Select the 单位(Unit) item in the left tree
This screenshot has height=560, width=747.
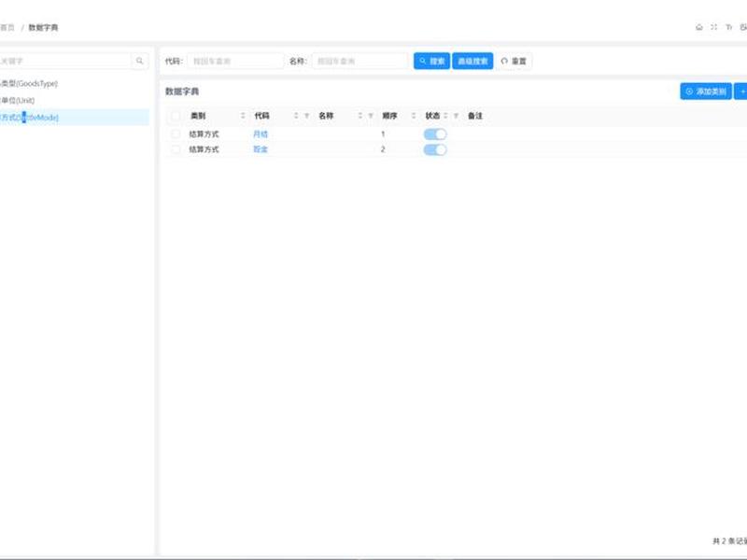[18, 101]
